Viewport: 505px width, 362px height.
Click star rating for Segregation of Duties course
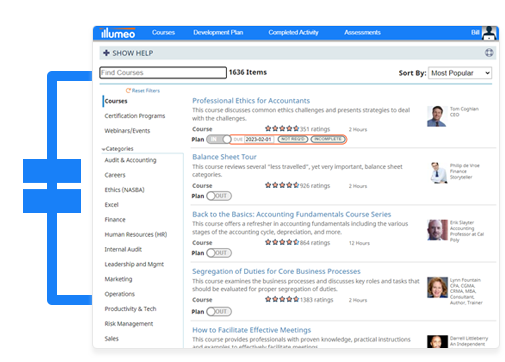(282, 299)
